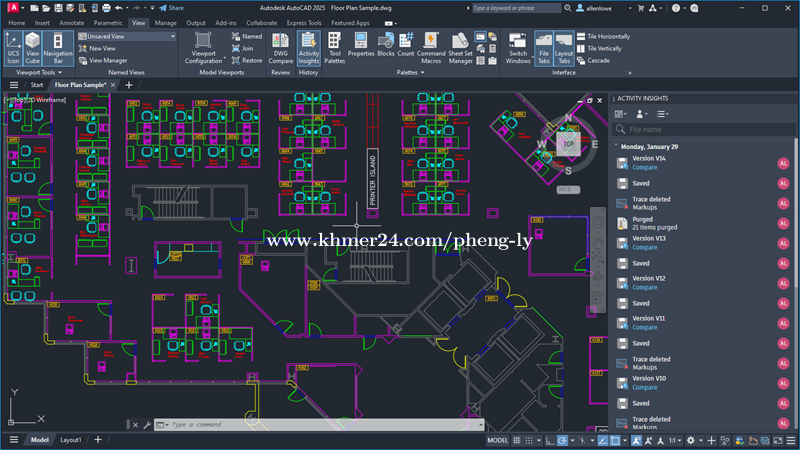The width and height of the screenshot is (800, 450).
Task: Click Compare under Version V12
Action: coord(645,288)
